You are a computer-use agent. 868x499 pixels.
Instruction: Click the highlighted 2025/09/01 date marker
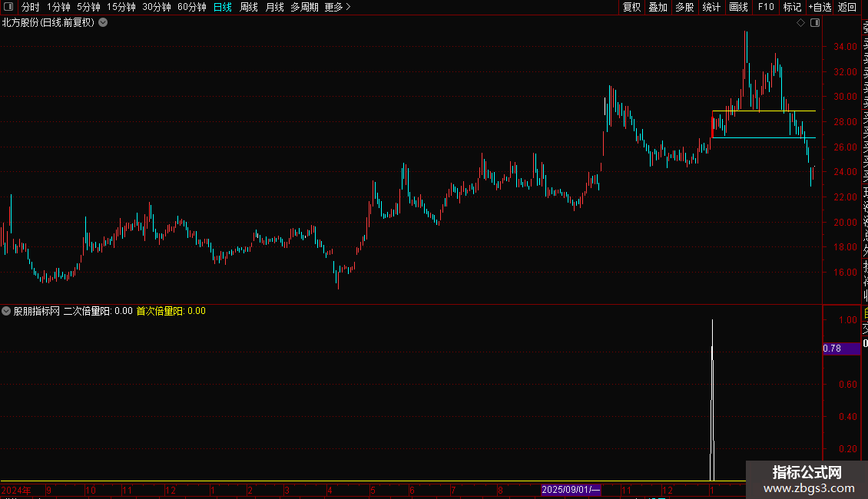[571, 490]
